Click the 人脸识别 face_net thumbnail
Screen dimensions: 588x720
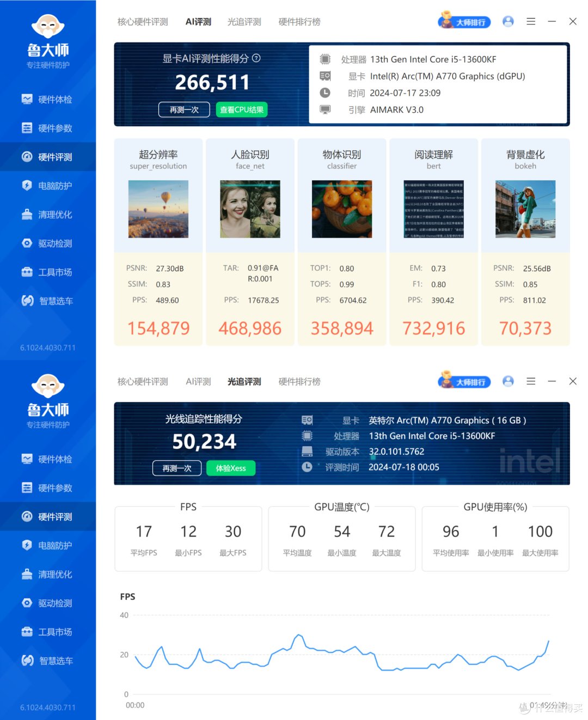(x=250, y=209)
